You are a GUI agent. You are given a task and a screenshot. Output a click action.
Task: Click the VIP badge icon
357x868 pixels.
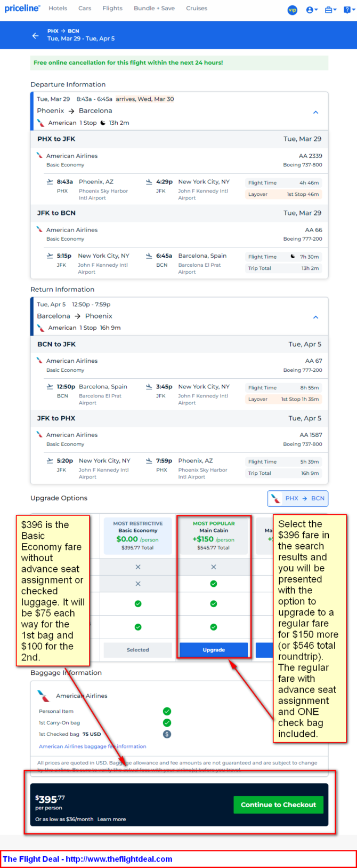coord(293,10)
